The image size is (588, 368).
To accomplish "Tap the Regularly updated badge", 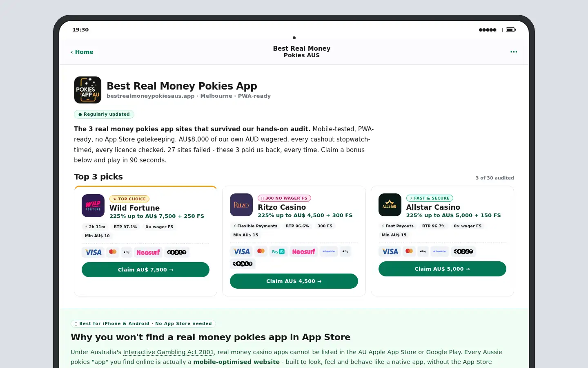I will click(104, 114).
